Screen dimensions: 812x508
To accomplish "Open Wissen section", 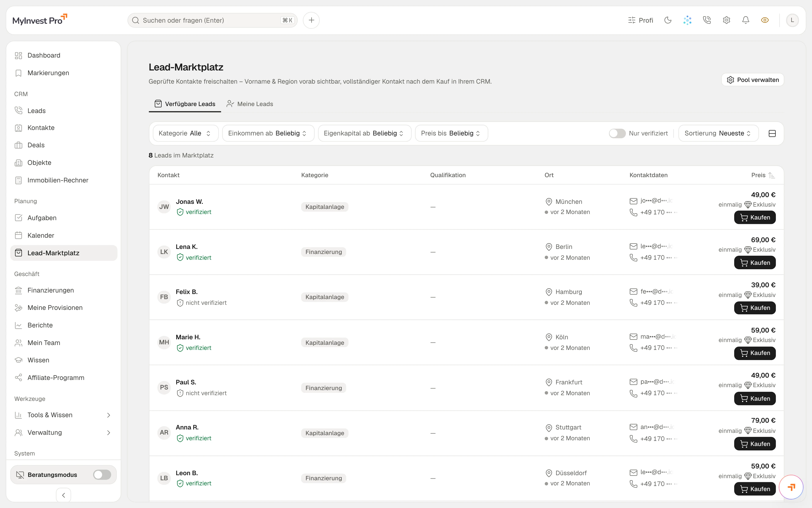I will [63, 360].
